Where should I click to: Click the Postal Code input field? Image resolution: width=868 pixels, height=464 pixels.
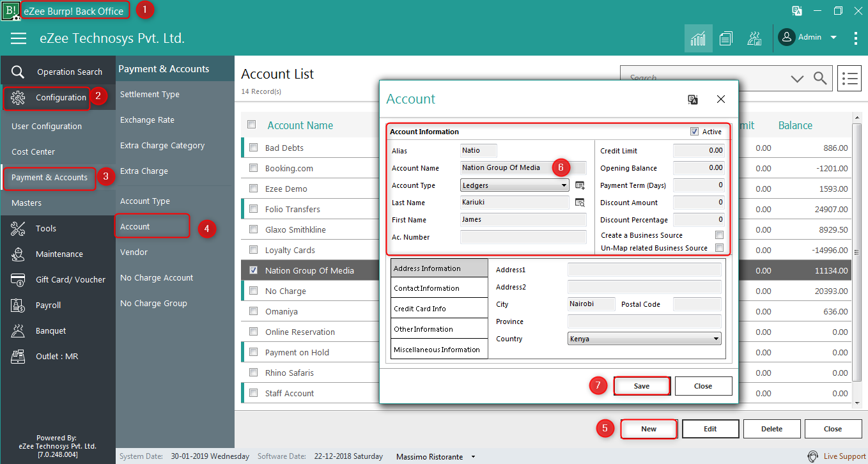tap(697, 304)
